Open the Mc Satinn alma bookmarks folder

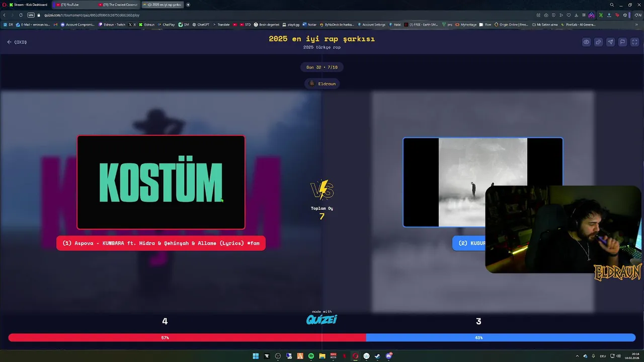pyautogui.click(x=544, y=25)
